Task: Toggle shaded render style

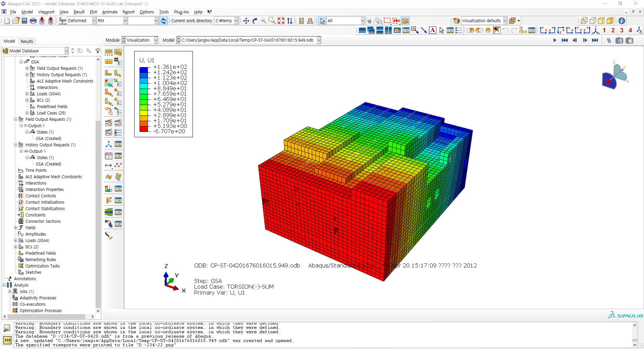Action: (610, 21)
